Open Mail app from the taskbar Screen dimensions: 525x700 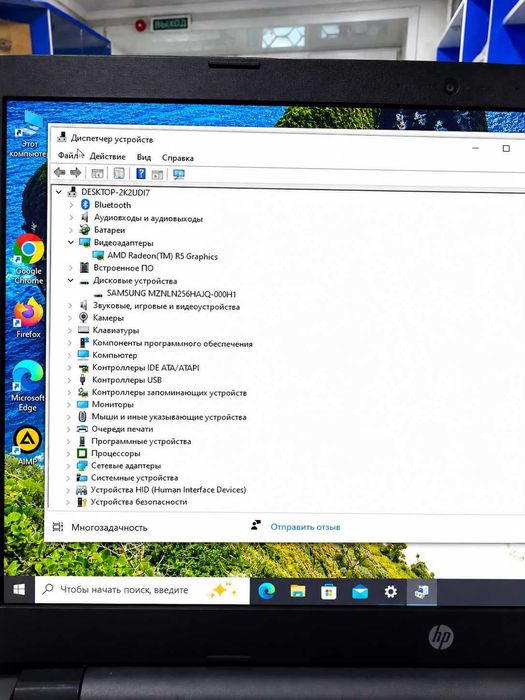(360, 592)
